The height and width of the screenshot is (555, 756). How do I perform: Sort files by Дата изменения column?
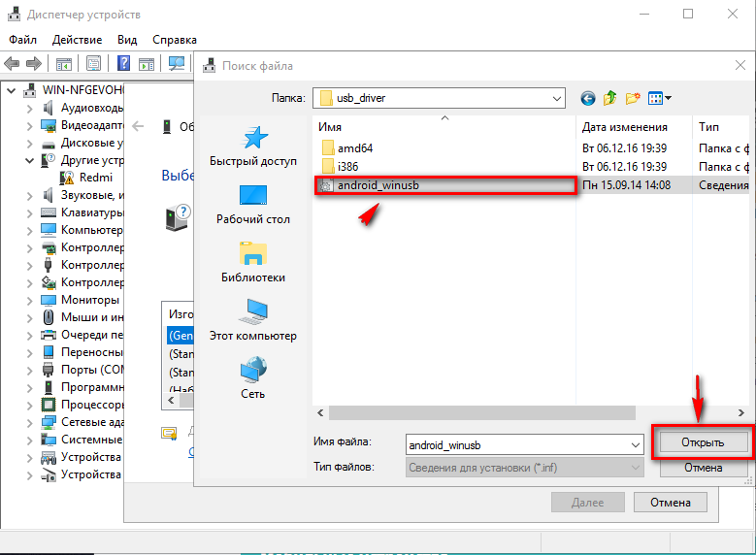pos(624,127)
